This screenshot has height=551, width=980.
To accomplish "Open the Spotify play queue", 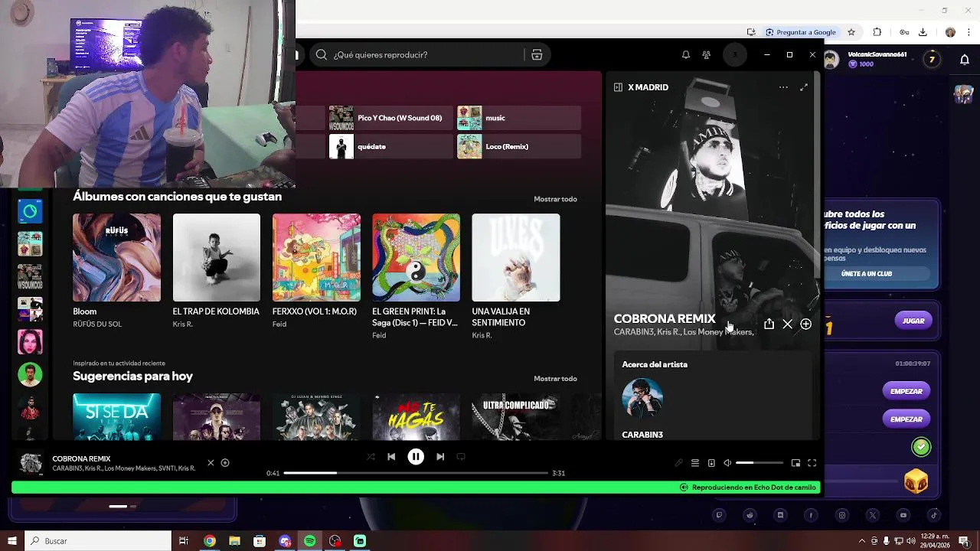I will (x=695, y=463).
